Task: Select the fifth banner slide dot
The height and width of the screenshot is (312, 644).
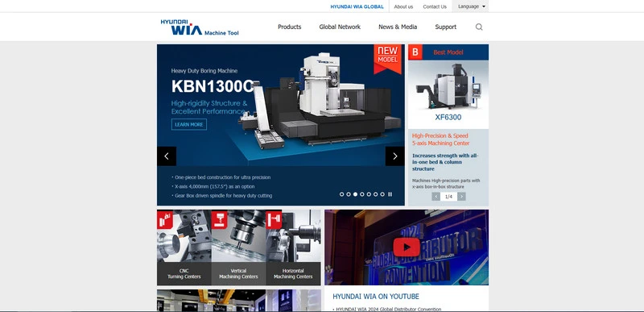Action: coord(369,194)
